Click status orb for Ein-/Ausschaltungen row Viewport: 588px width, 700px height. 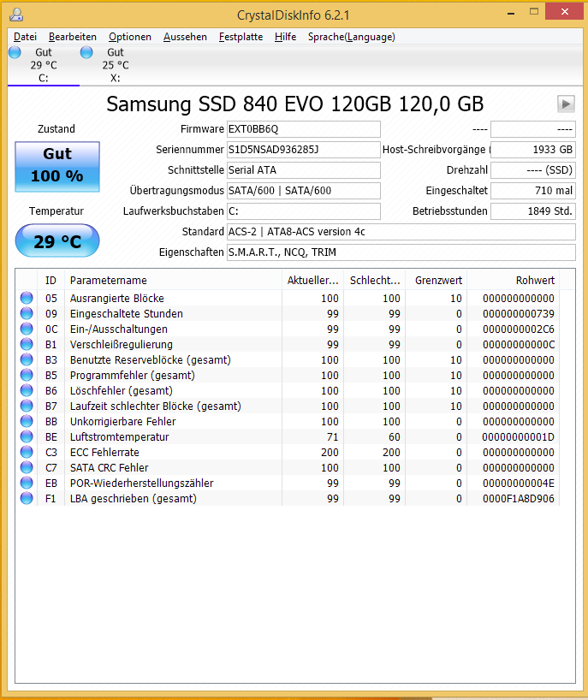click(27, 329)
